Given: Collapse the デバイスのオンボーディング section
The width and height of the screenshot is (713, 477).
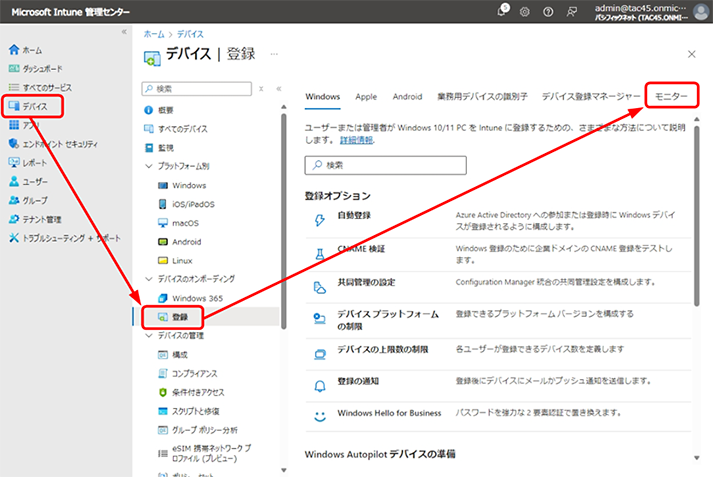Looking at the screenshot, I should point(149,279).
